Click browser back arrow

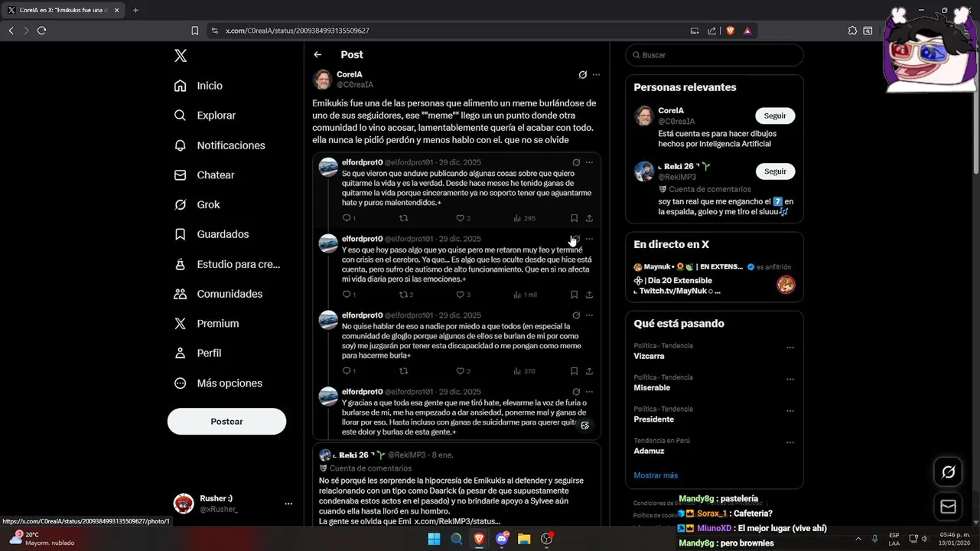pos(11,31)
